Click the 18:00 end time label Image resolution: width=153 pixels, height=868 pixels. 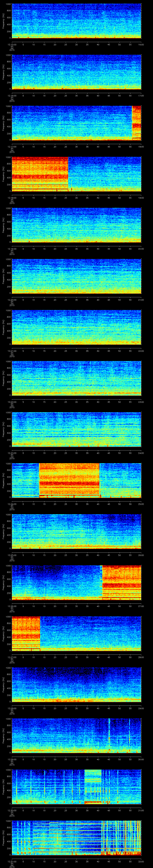click(141, 147)
